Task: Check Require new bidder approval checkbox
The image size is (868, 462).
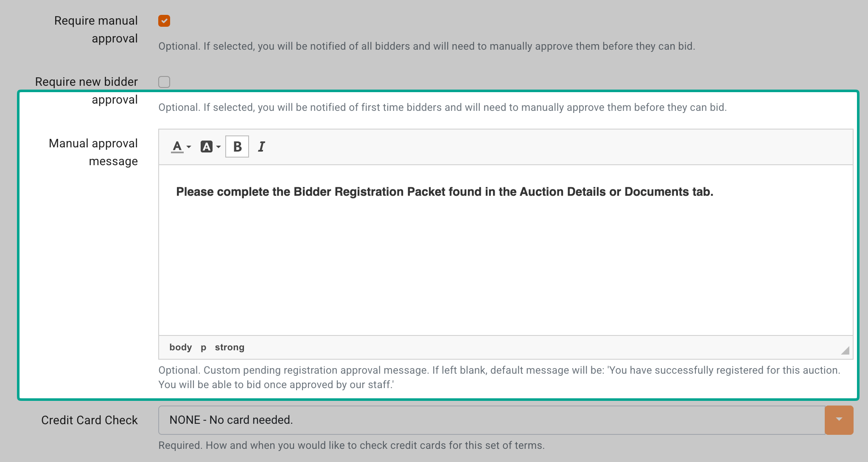Action: [x=164, y=82]
